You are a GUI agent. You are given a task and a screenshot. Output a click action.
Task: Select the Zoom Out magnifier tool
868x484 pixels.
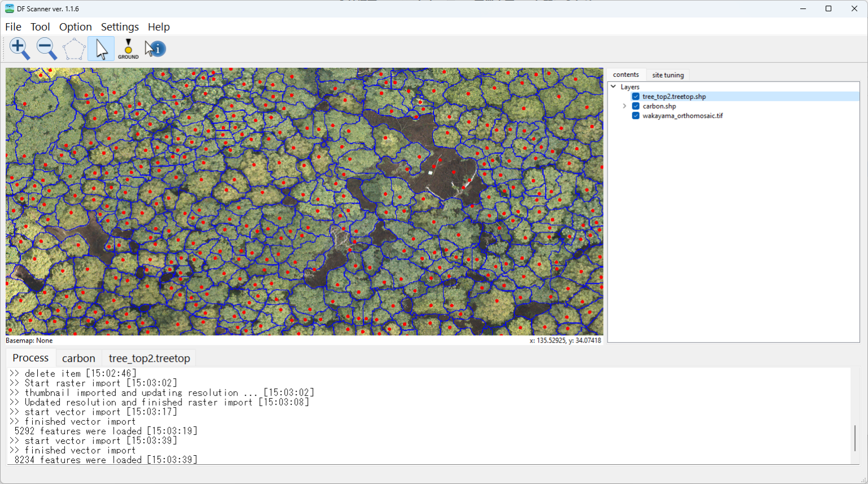click(46, 48)
